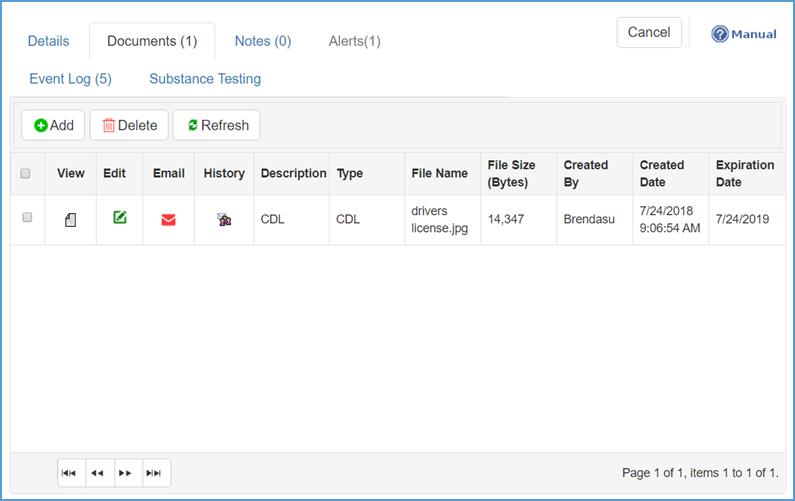795x501 pixels.
Task: Open the Manual help link
Action: (x=744, y=34)
